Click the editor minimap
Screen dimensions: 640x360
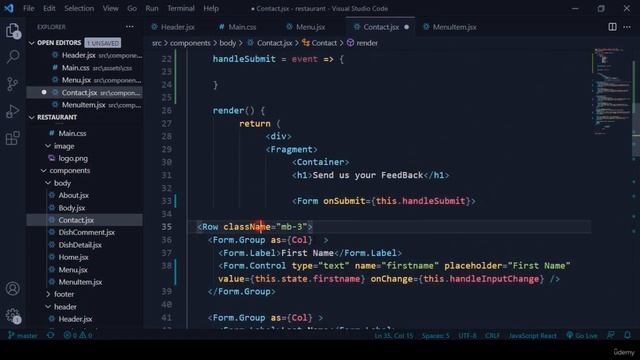(x=611, y=92)
